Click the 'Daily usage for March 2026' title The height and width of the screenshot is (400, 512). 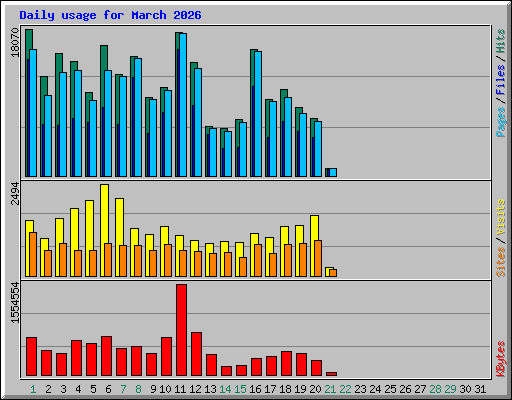(110, 15)
